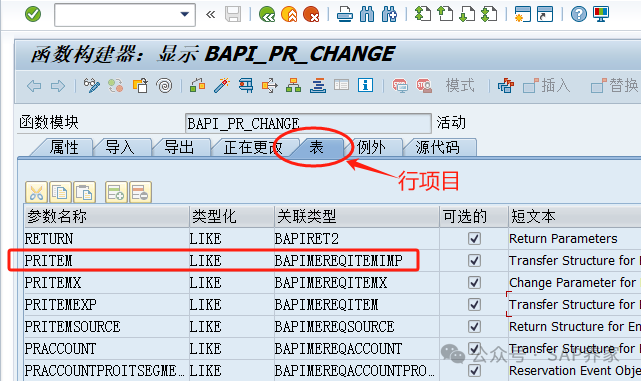
Task: Click the Other Object icon
Action: point(140,85)
